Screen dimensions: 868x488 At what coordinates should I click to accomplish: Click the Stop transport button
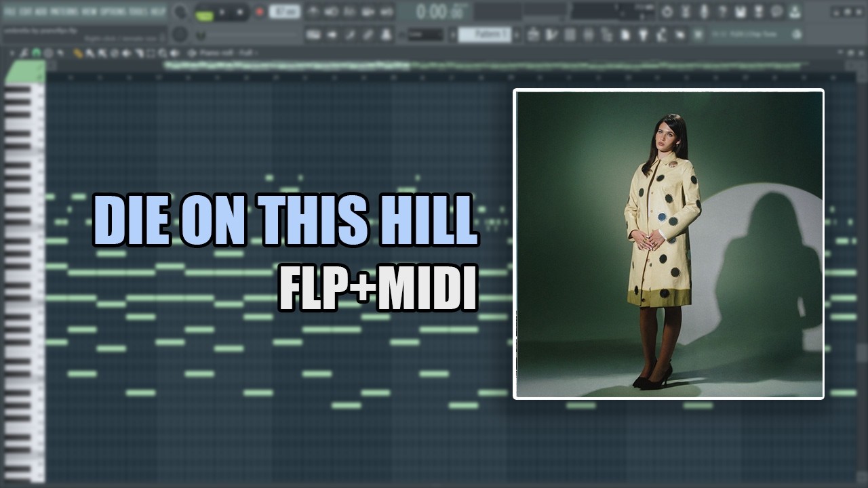[240, 12]
